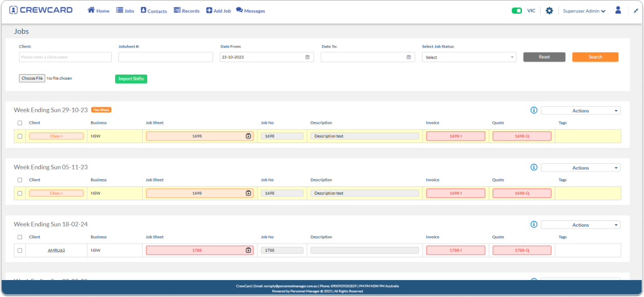The height and width of the screenshot is (297, 644).
Task: Expand Actions dropdown for Week Ending 05-11-23
Action: (580, 168)
